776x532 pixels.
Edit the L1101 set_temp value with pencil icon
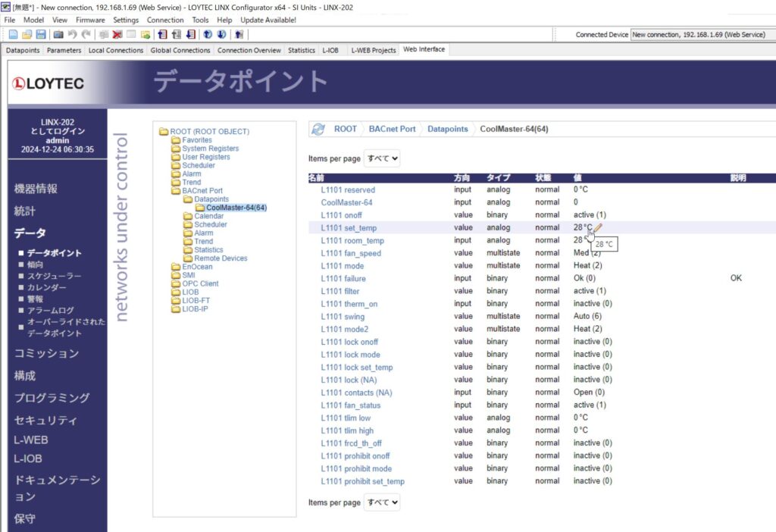pyautogui.click(x=596, y=227)
